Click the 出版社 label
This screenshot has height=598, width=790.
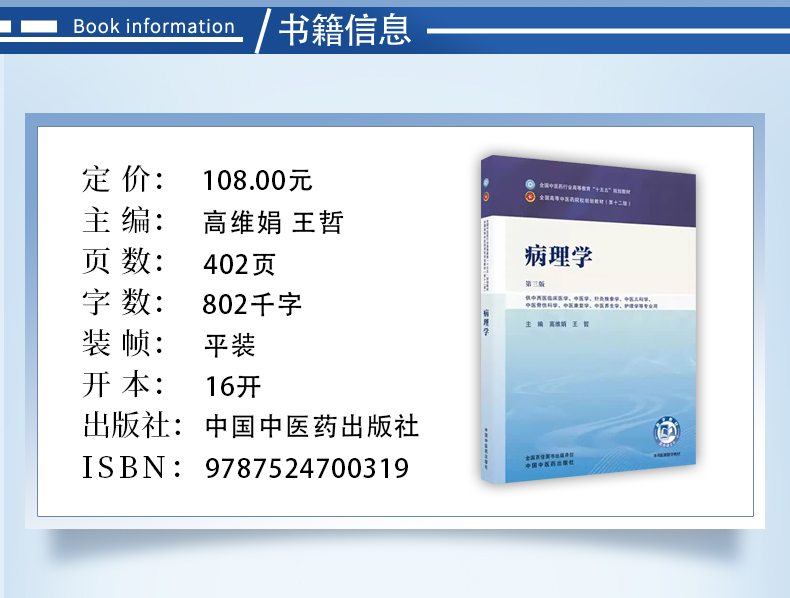[133, 426]
